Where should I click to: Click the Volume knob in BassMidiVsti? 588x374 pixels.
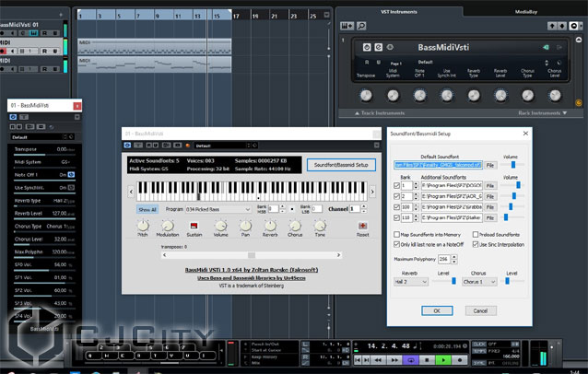pos(220,226)
